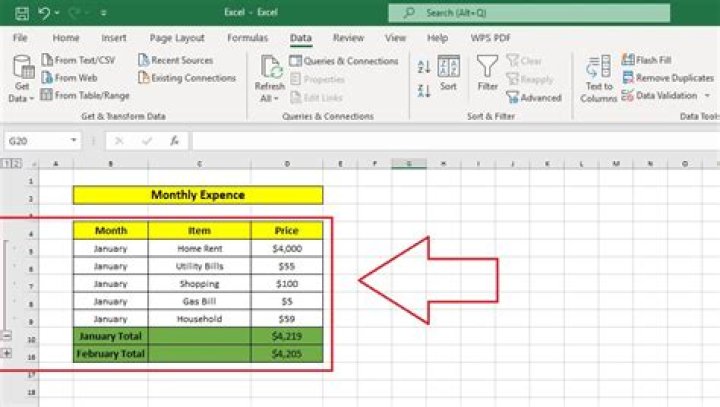Screen dimensions: 720x407
Task: Click the Month header cell
Action: tap(111, 231)
